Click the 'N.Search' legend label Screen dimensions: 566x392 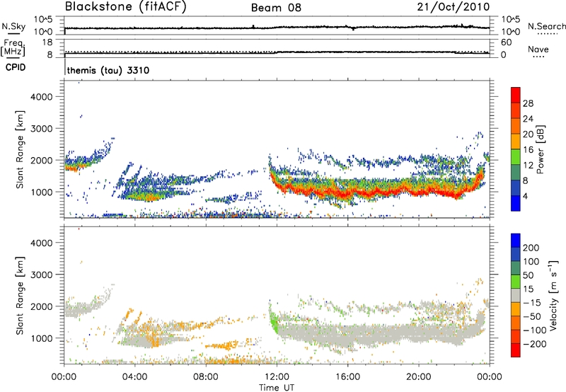(547, 26)
